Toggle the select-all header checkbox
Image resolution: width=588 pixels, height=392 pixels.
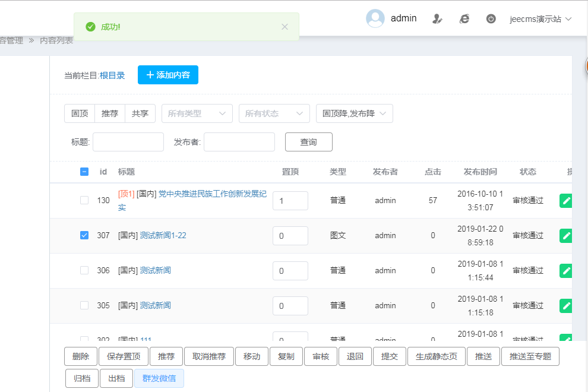[84, 172]
